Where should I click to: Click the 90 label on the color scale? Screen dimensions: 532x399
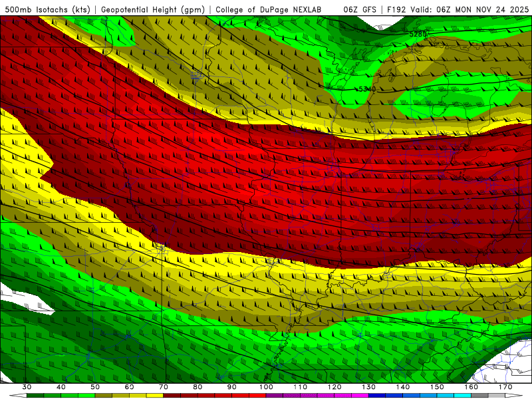coord(231,387)
